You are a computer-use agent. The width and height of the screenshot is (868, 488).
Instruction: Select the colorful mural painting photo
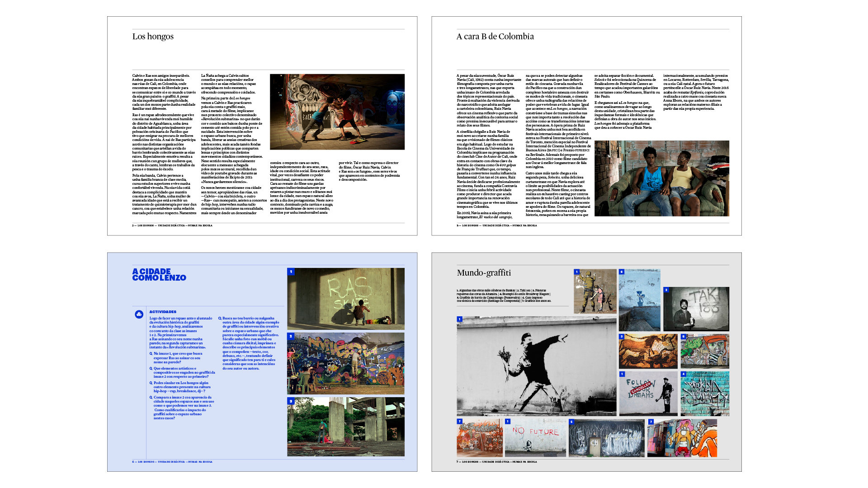coord(345,364)
